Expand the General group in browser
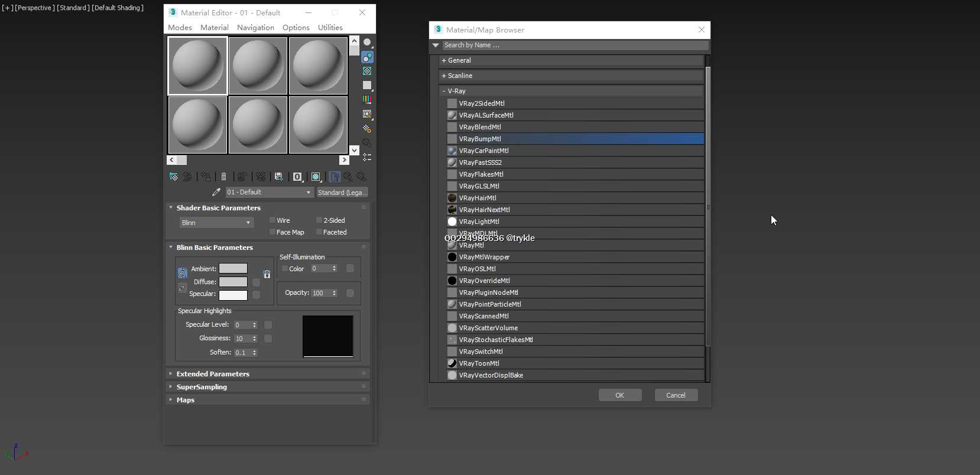Viewport: 980px width, 475px height. [571, 60]
